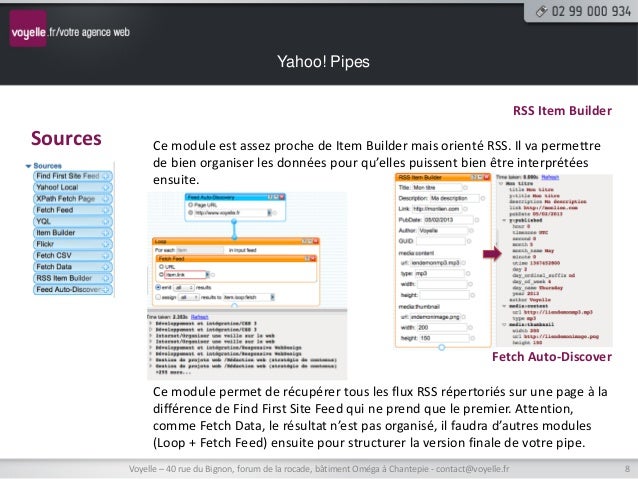Click the empty GUID input field
Screen dimensions: 638x479
(x=441, y=241)
